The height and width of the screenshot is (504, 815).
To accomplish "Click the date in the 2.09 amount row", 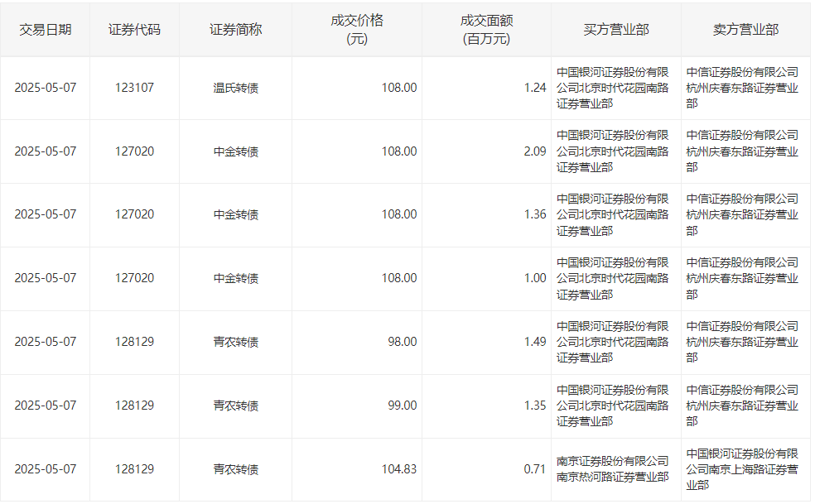I will point(46,151).
